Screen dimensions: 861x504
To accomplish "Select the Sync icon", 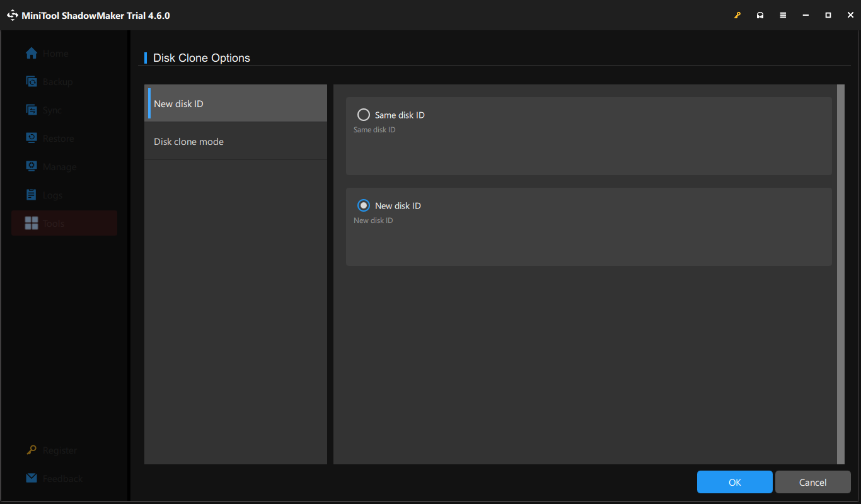I will point(32,110).
